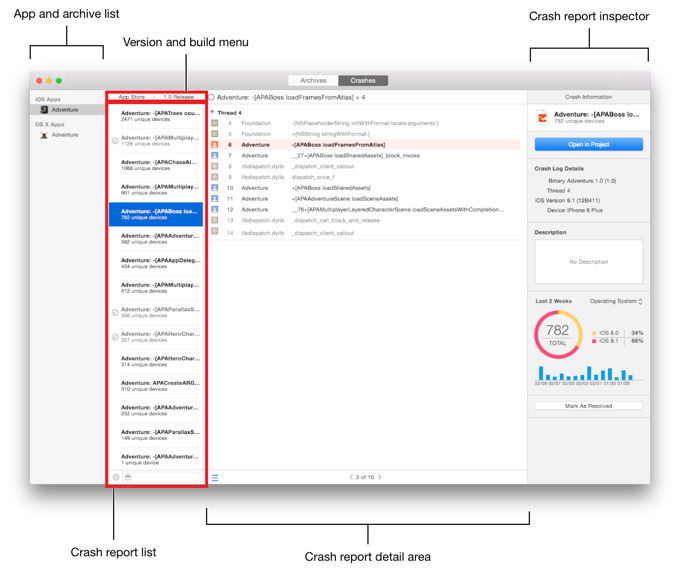The height and width of the screenshot is (570, 680).
Task: Go to the next crash log arrow
Action: click(379, 477)
